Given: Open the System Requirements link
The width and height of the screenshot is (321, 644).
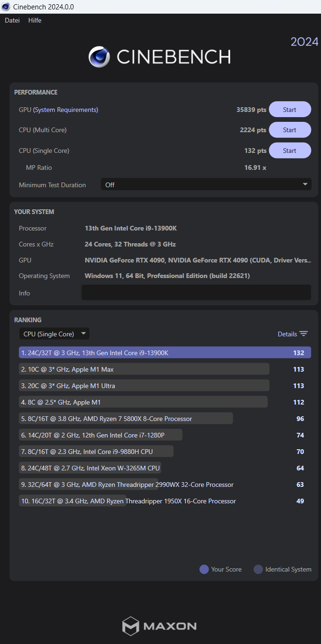Looking at the screenshot, I should 65,110.
